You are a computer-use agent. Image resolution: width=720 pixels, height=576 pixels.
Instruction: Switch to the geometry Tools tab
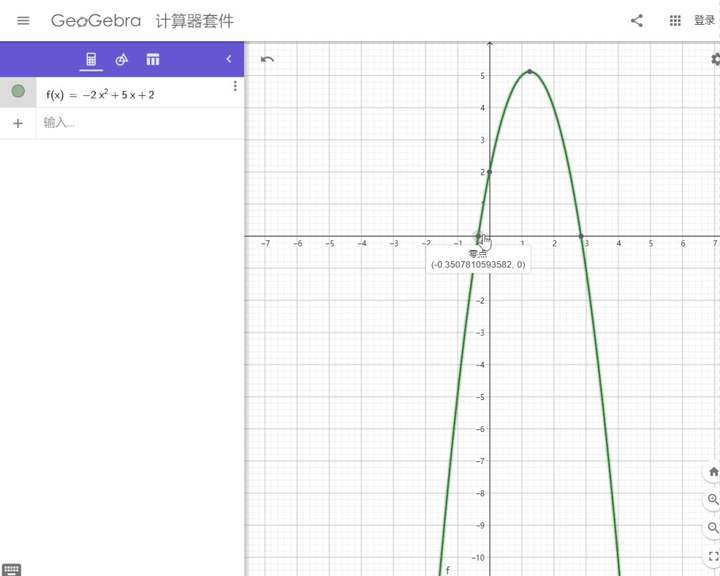click(x=122, y=59)
